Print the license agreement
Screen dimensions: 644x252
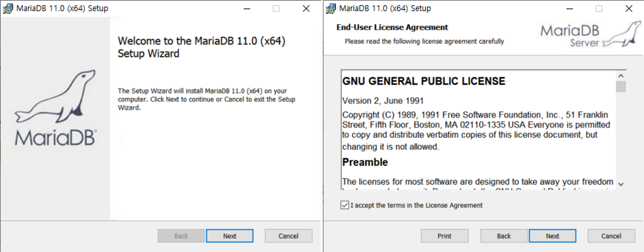coord(444,235)
